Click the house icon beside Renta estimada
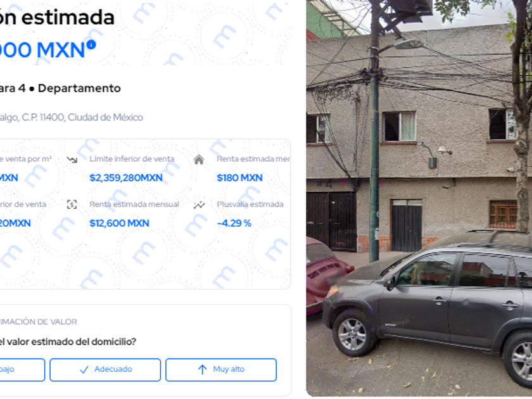The width and height of the screenshot is (532, 399). (x=199, y=159)
